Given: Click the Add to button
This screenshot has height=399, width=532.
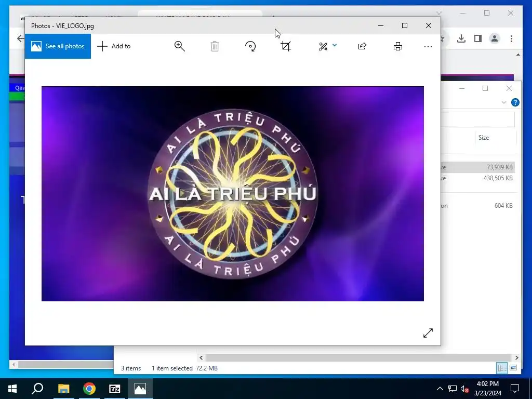Looking at the screenshot, I should click(114, 46).
